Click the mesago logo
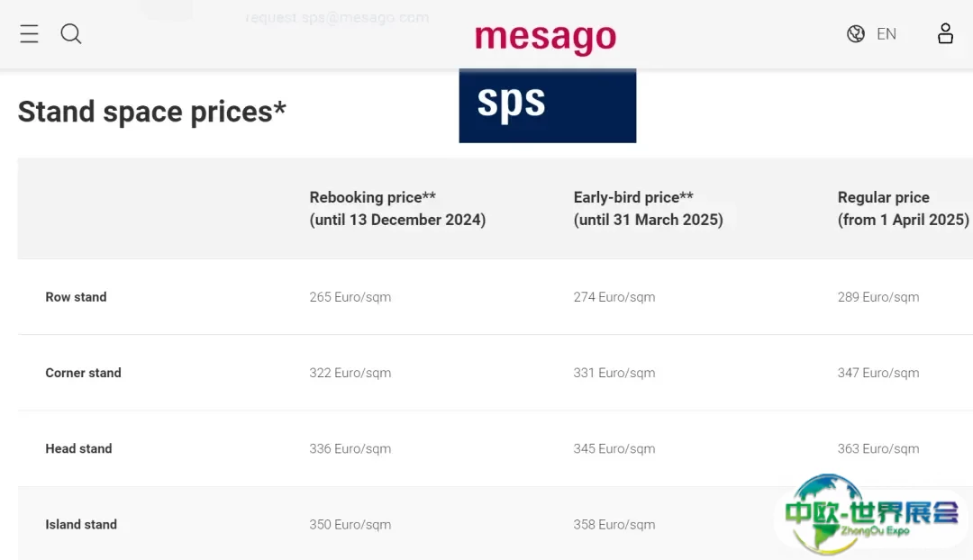973x560 pixels. (546, 38)
